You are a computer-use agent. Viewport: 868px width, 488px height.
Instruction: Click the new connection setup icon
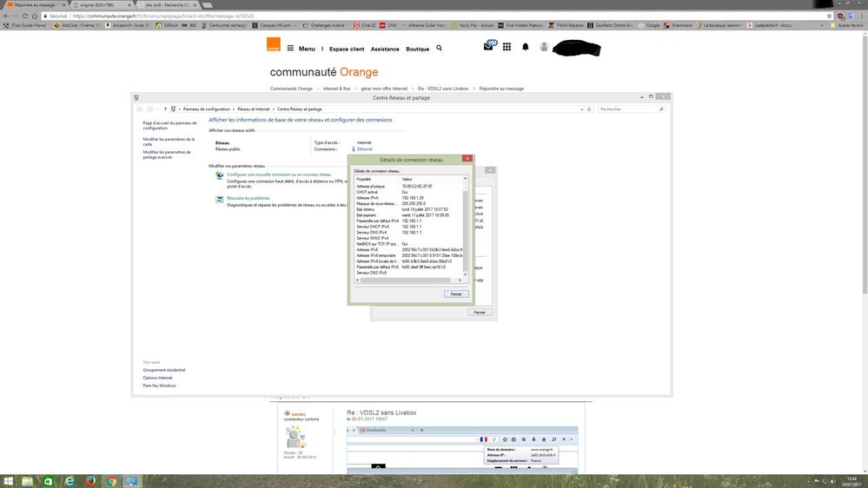219,175
